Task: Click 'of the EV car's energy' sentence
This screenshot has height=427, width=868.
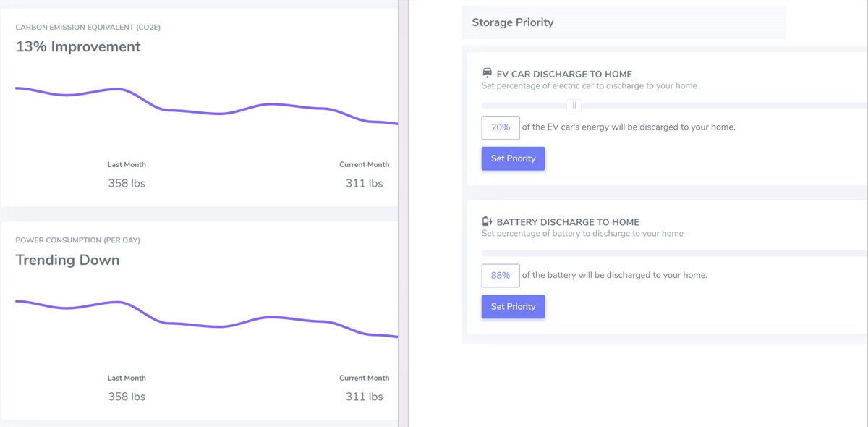Action: tap(629, 127)
